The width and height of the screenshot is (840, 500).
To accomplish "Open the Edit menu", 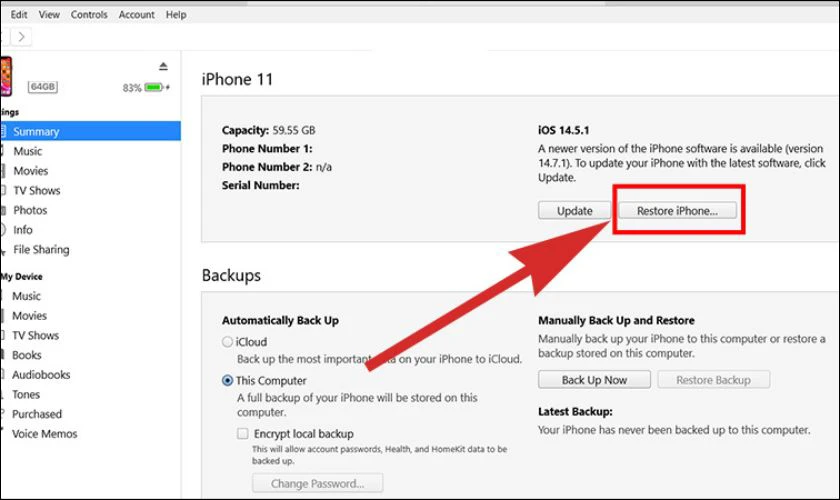I will 19,14.
